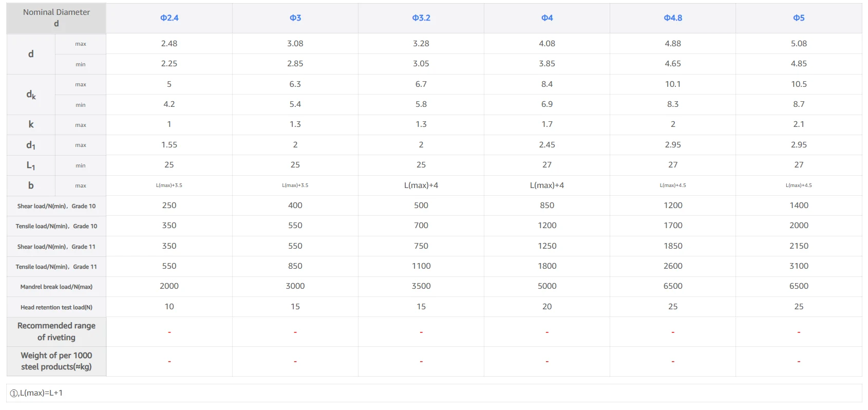Click the L(max)=L+1 footnote
The height and width of the screenshot is (410, 868).
[36, 393]
